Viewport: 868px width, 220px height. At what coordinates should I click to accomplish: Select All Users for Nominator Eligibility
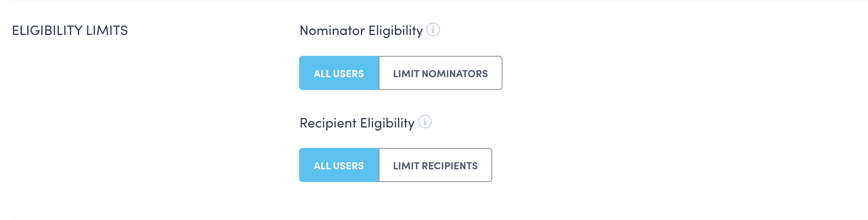click(339, 73)
